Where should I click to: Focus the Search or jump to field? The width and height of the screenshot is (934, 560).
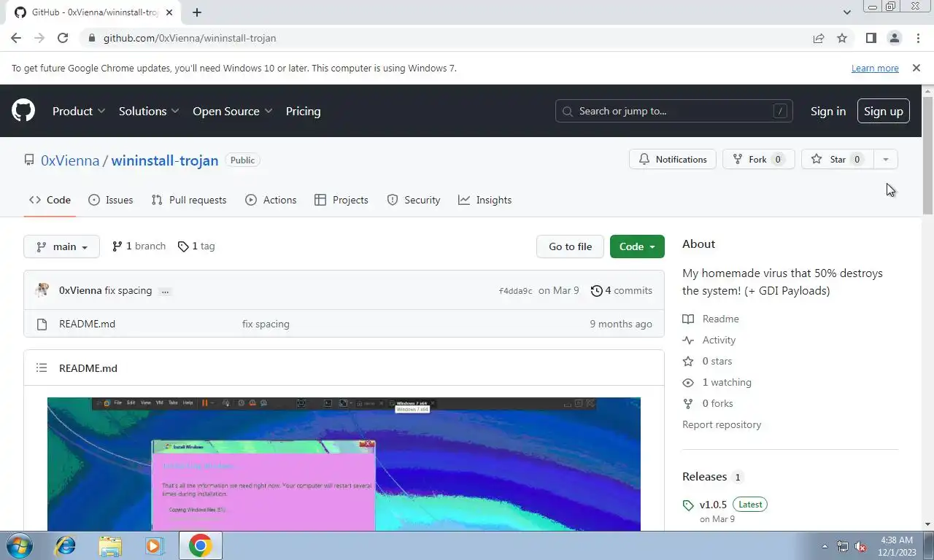click(674, 111)
